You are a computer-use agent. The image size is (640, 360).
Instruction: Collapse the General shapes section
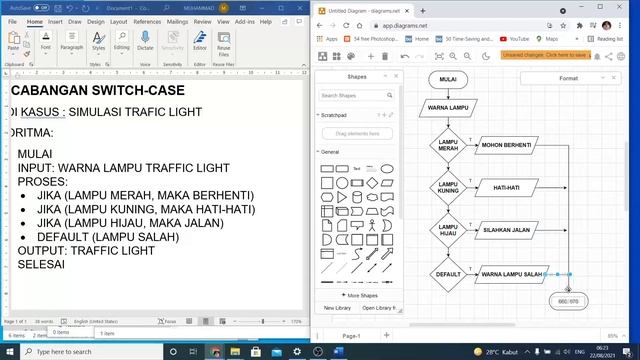[x=318, y=152]
